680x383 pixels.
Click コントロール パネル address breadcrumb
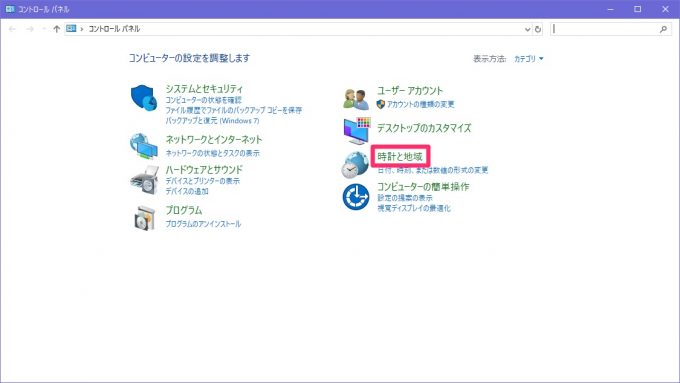point(114,29)
